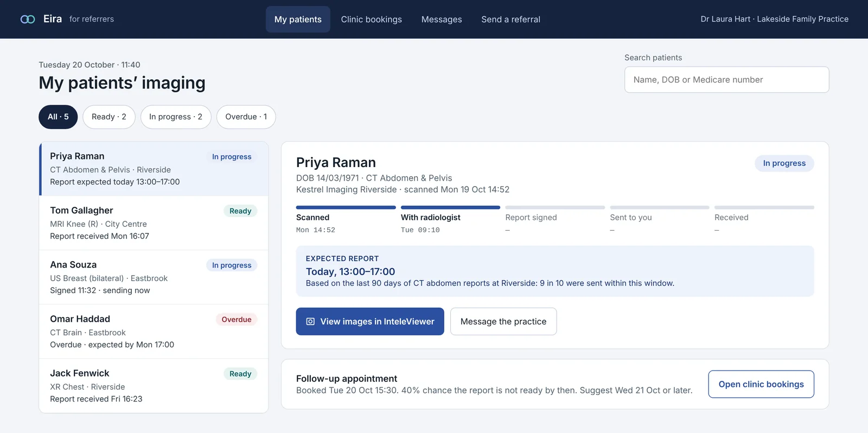Click 'Kestrel Imaging Riverside' scanned line
Image resolution: width=868 pixels, height=433 pixels.
(x=403, y=189)
